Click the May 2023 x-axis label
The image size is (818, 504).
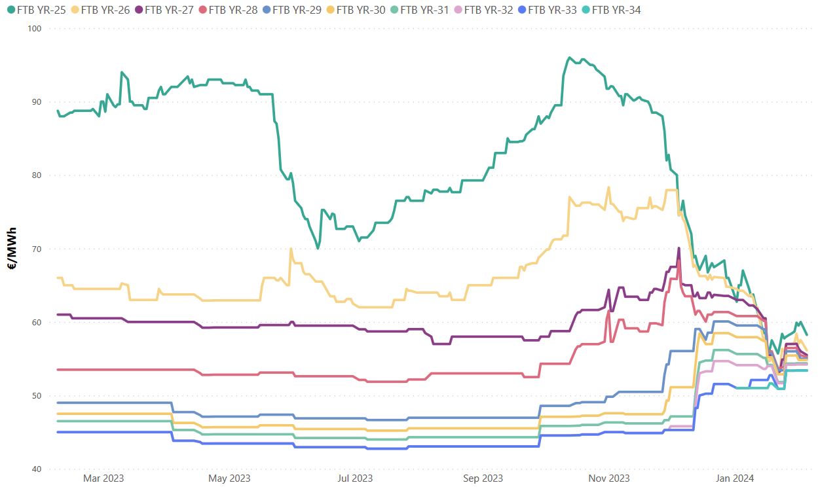[229, 478]
